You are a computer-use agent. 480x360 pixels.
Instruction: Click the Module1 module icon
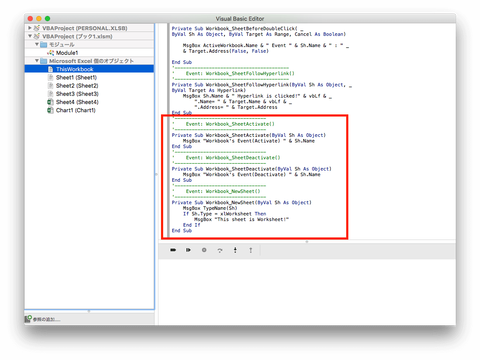(50, 53)
